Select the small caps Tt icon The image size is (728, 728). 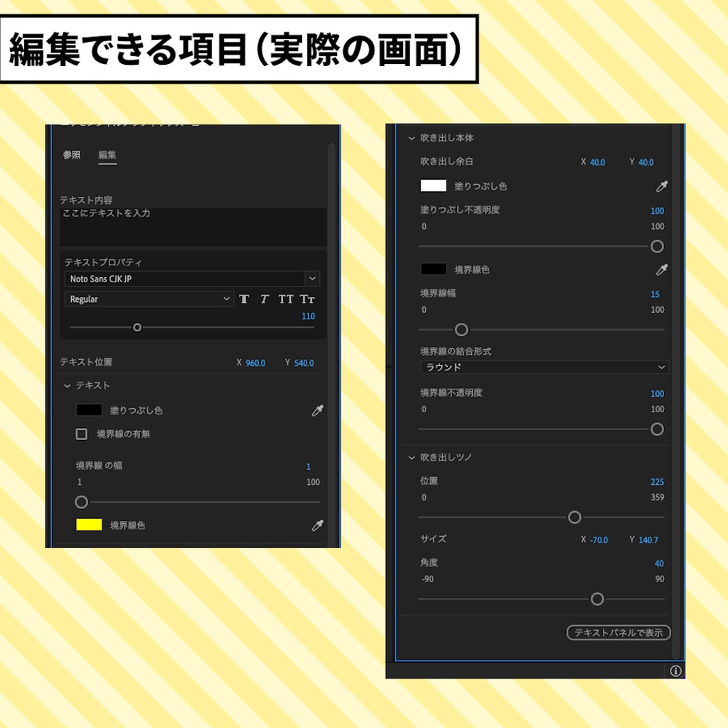(307, 299)
